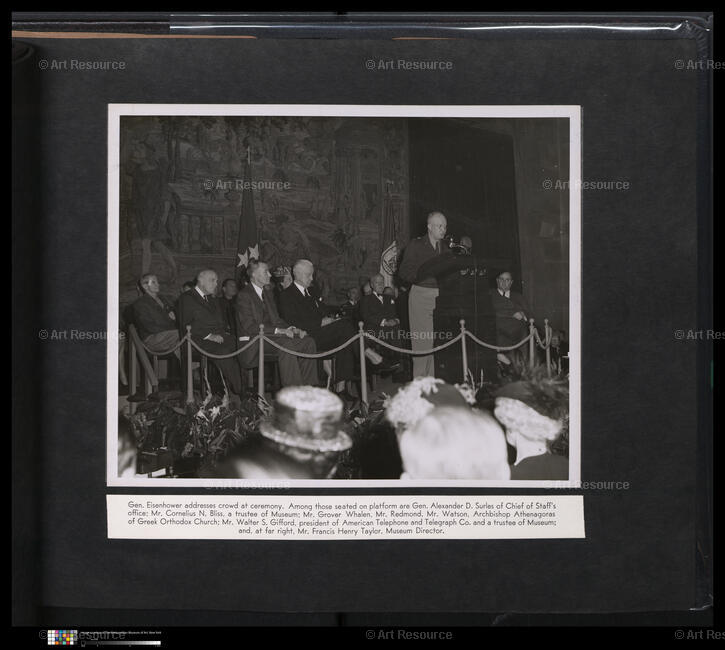The image size is (725, 650).
Task: Click the two-star flag behind the seated guests
Action: click(247, 222)
